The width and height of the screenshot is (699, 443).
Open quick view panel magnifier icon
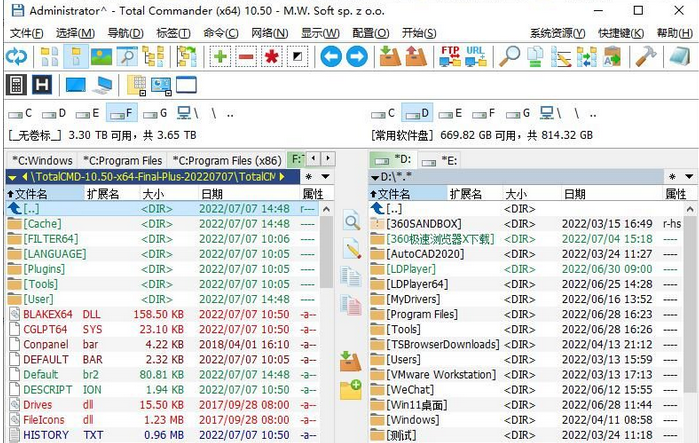click(x=127, y=57)
